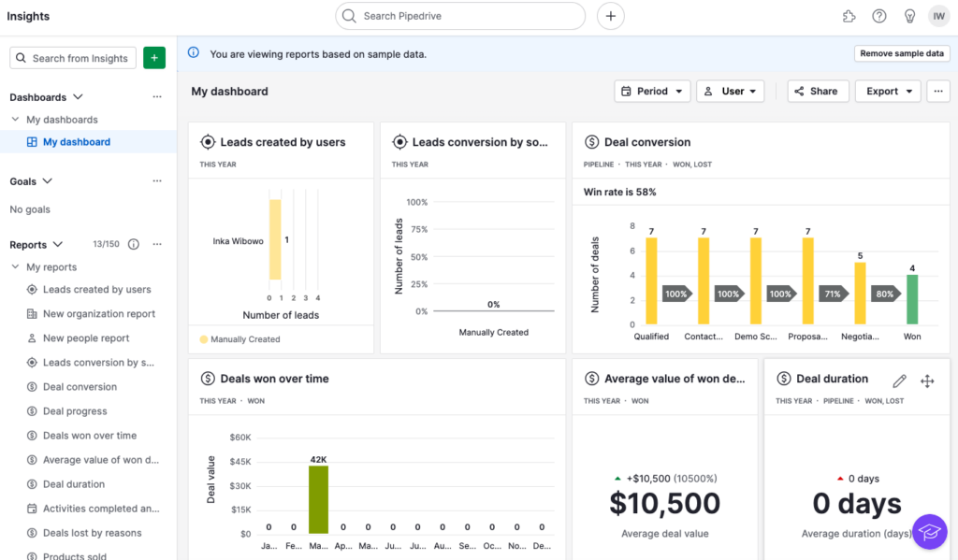Open the lightbulb sales assistant icon

(x=908, y=16)
